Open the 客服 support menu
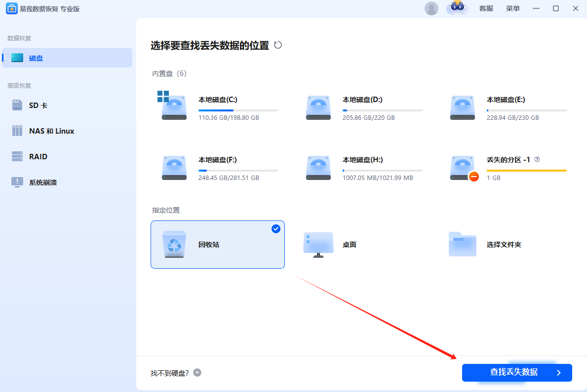 tap(486, 8)
